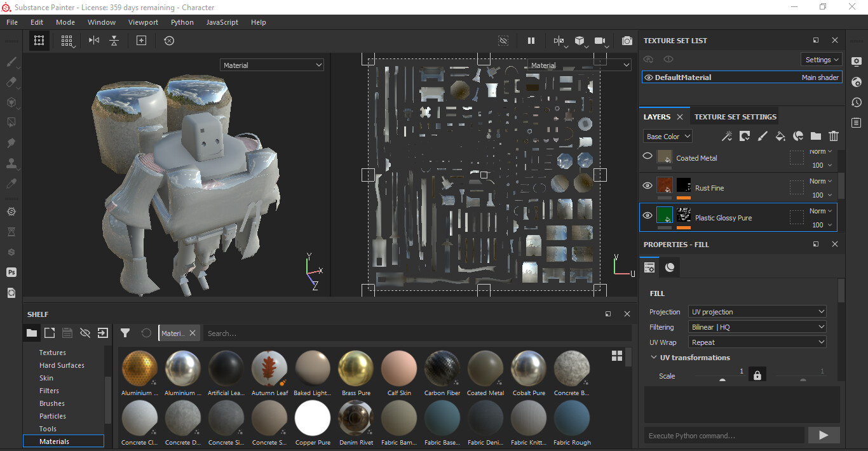Collapse the UV transformations section
The width and height of the screenshot is (868, 451).
click(x=654, y=357)
